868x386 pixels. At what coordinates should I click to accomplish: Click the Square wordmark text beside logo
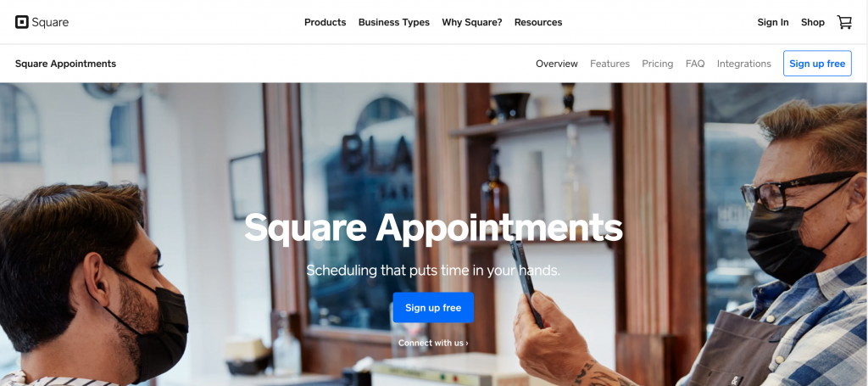pyautogui.click(x=50, y=23)
